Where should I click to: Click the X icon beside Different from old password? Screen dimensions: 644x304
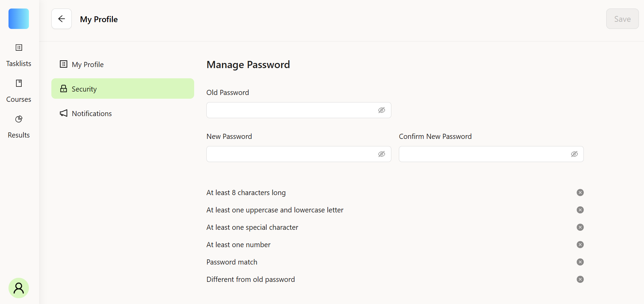pyautogui.click(x=580, y=279)
